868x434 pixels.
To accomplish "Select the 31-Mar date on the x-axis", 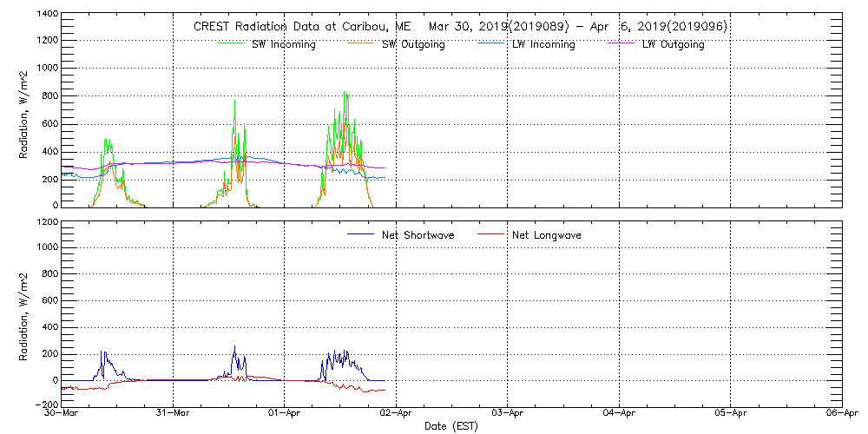I will pyautogui.click(x=174, y=413).
